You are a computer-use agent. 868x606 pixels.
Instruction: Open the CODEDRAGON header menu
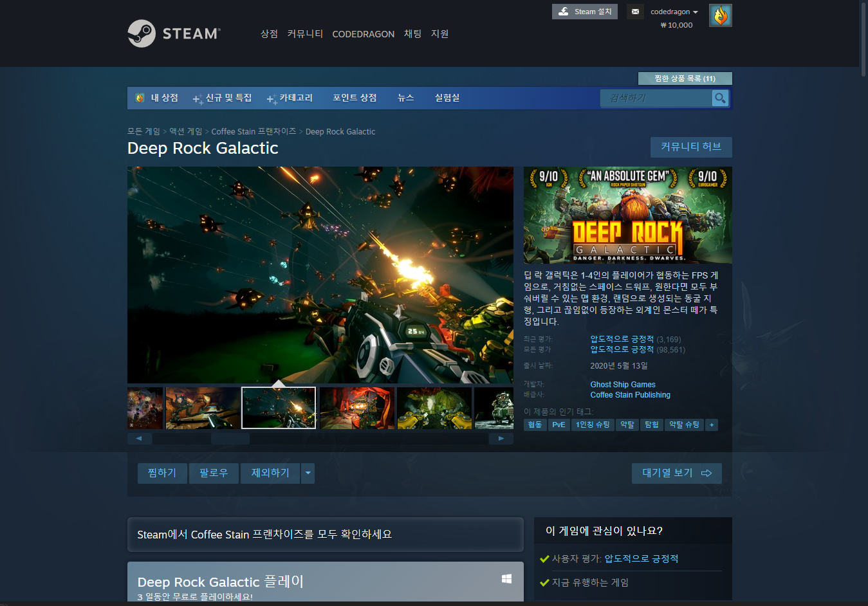coord(363,34)
